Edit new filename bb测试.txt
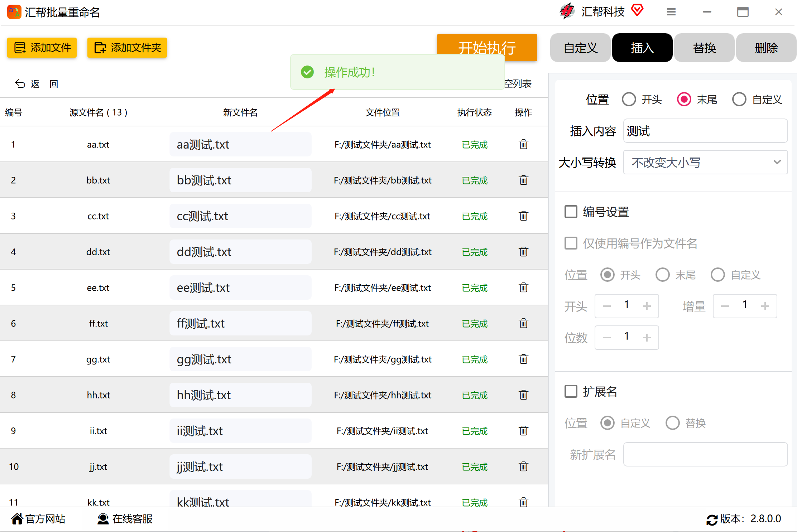Image resolution: width=797 pixels, height=532 pixels. [x=240, y=180]
